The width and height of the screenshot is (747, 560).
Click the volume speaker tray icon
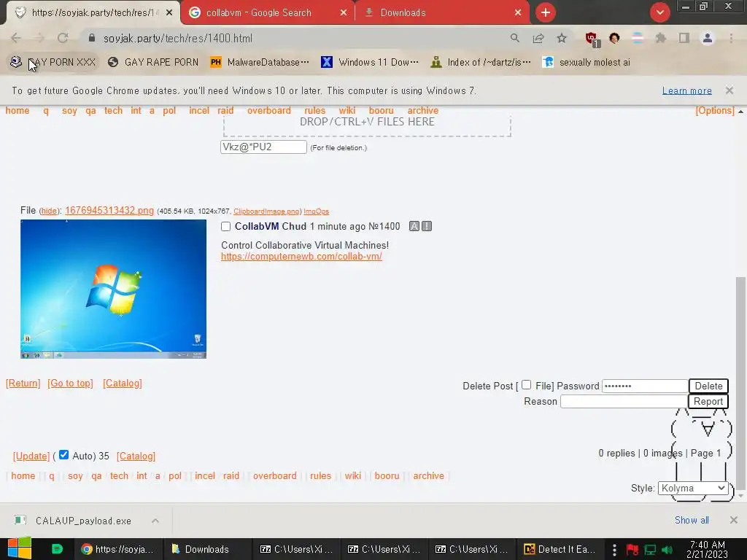pos(667,550)
